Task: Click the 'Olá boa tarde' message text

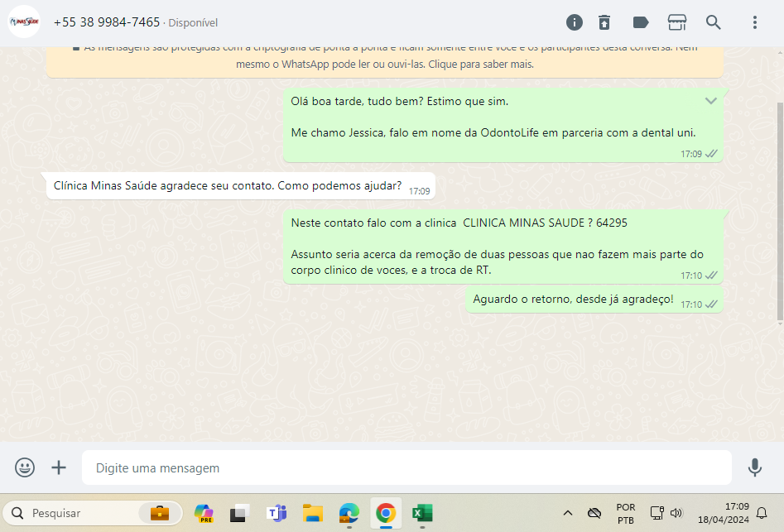Action: click(x=400, y=102)
